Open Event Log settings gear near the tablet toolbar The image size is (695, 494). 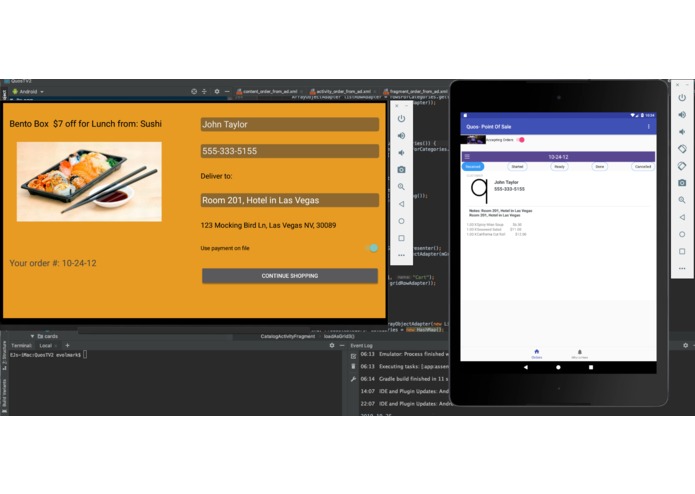pyautogui.click(x=685, y=346)
